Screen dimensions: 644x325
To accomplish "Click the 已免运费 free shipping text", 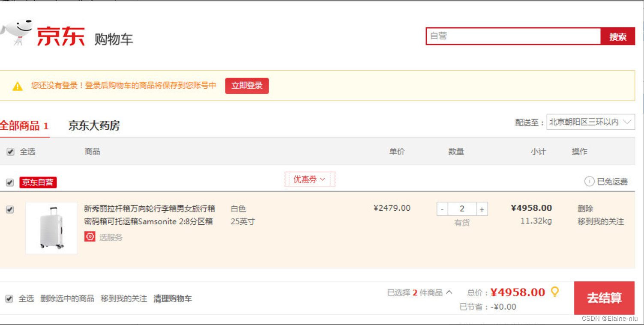I will point(612,182).
